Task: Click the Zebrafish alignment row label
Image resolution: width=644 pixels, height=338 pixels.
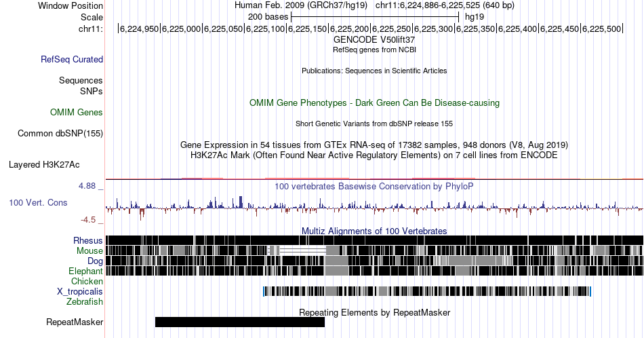Action: click(84, 301)
